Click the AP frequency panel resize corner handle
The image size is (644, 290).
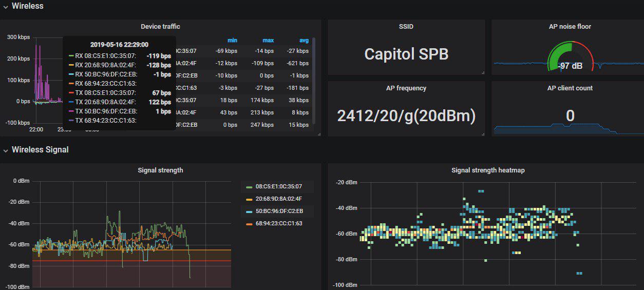483,134
